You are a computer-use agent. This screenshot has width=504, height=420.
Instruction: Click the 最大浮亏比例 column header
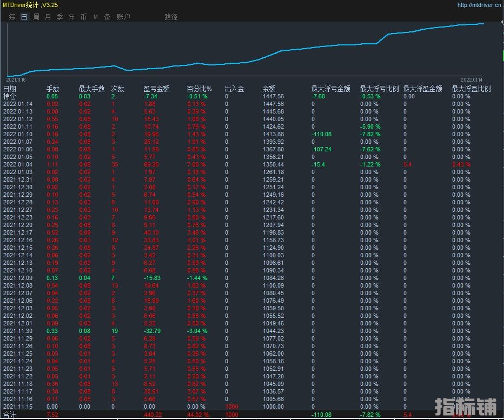coord(379,89)
